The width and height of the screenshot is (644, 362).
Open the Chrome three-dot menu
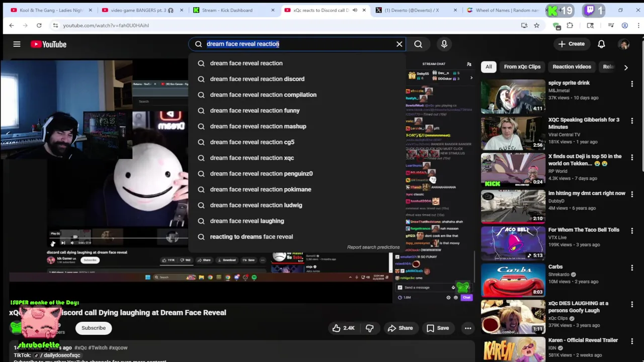coord(637,25)
